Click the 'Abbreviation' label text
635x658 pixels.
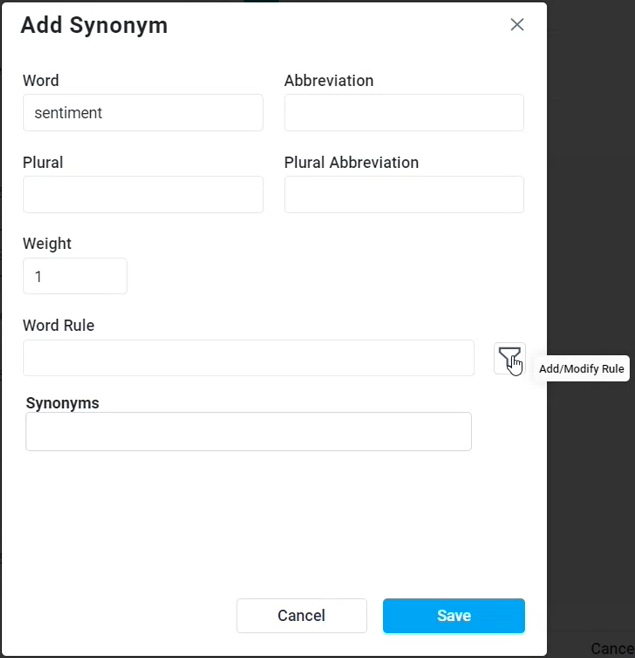(329, 81)
